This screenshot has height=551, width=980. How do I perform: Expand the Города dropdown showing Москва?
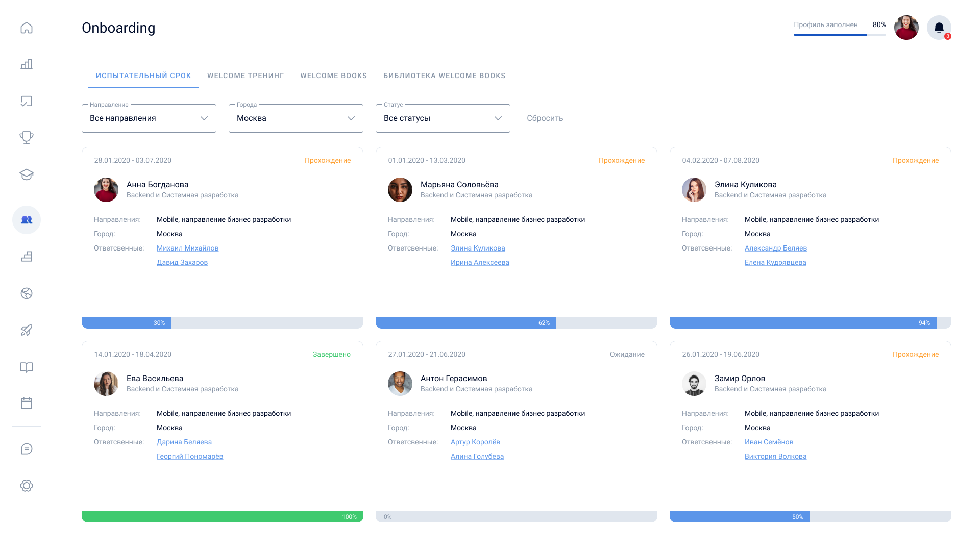point(296,118)
